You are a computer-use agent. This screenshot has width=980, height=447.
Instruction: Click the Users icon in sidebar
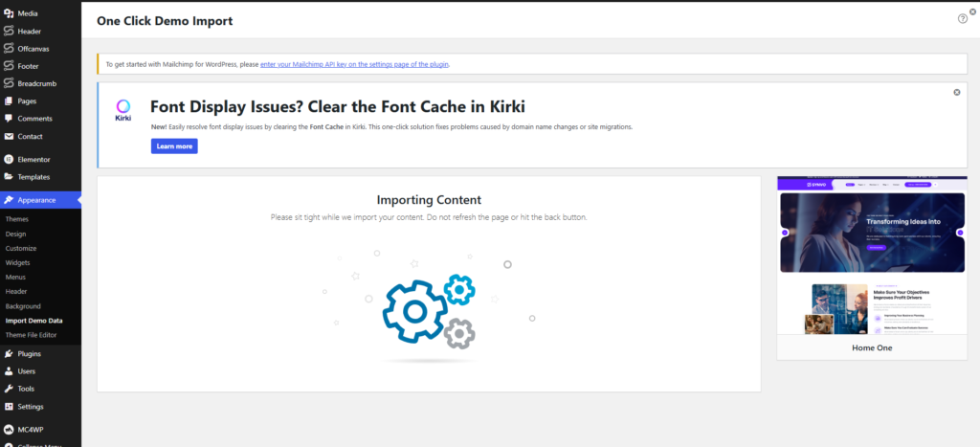[9, 371]
